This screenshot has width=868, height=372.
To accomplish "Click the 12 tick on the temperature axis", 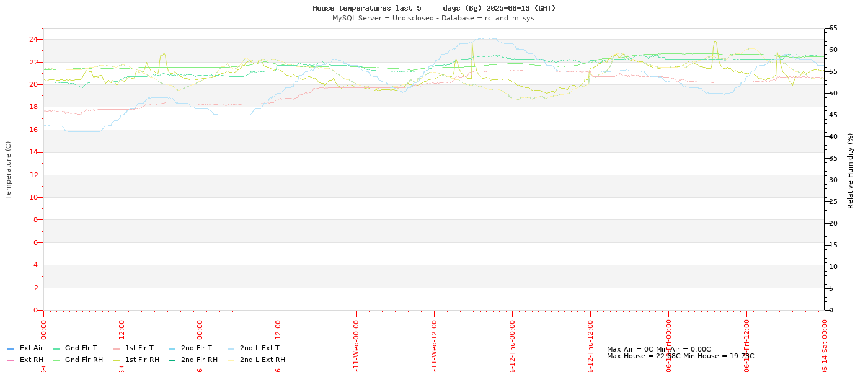I will (x=33, y=175).
